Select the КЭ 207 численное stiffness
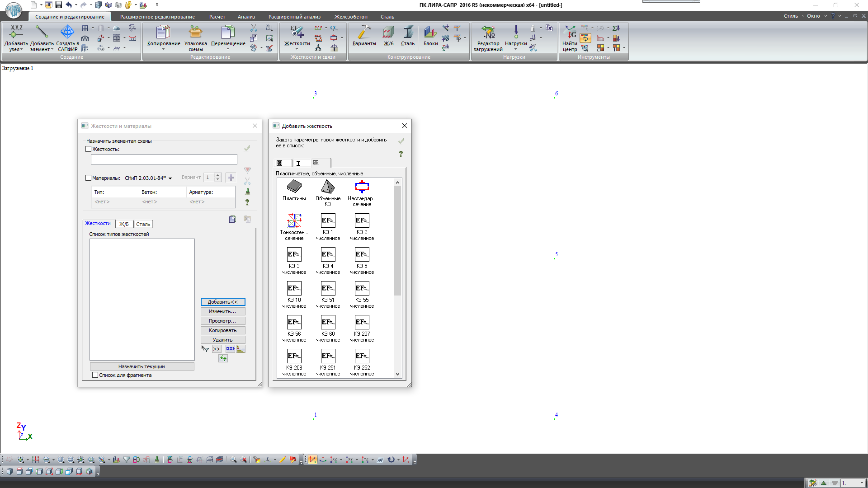868x488 pixels. (362, 328)
